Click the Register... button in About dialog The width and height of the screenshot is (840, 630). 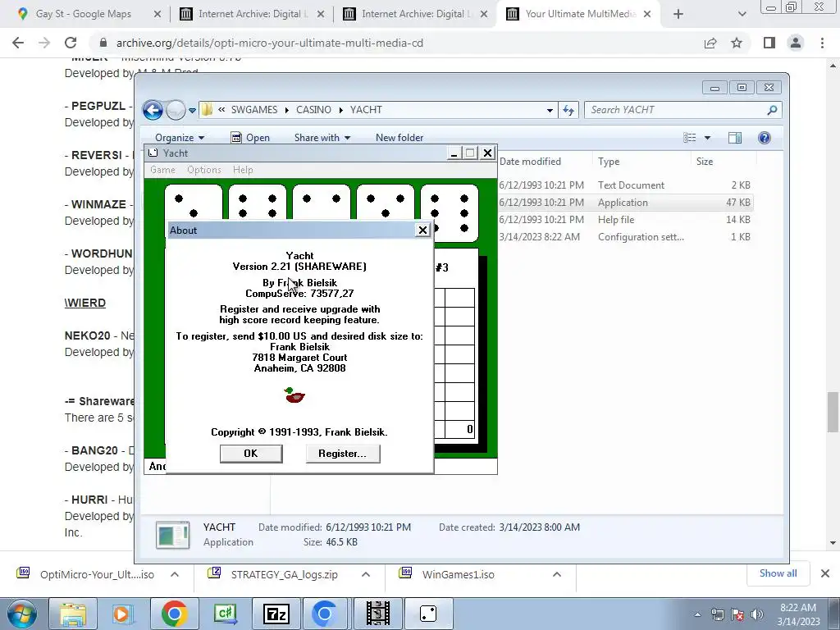342,453
